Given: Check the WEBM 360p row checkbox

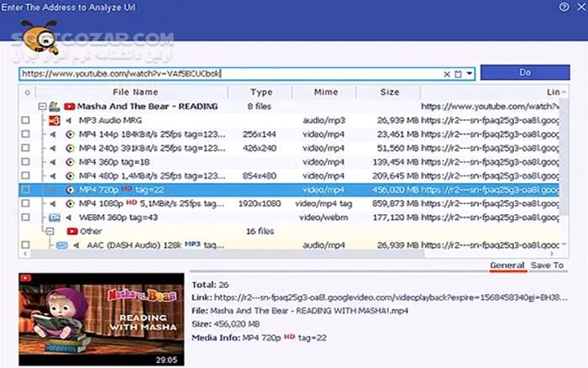Looking at the screenshot, I should [25, 218].
